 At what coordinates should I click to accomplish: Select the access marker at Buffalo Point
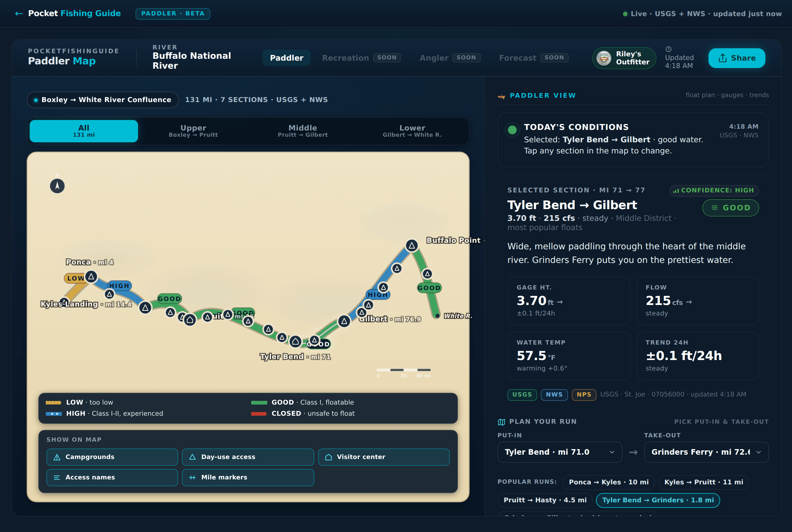click(411, 245)
